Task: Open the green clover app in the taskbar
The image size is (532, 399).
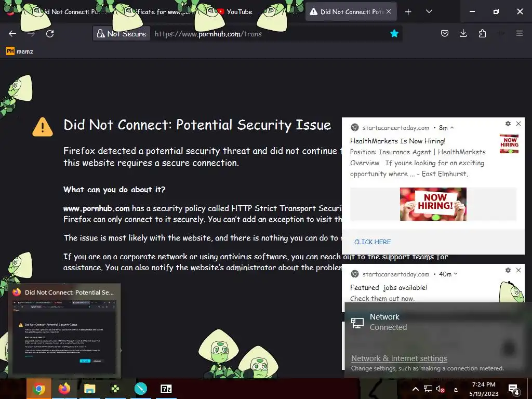Action: pyautogui.click(x=115, y=389)
